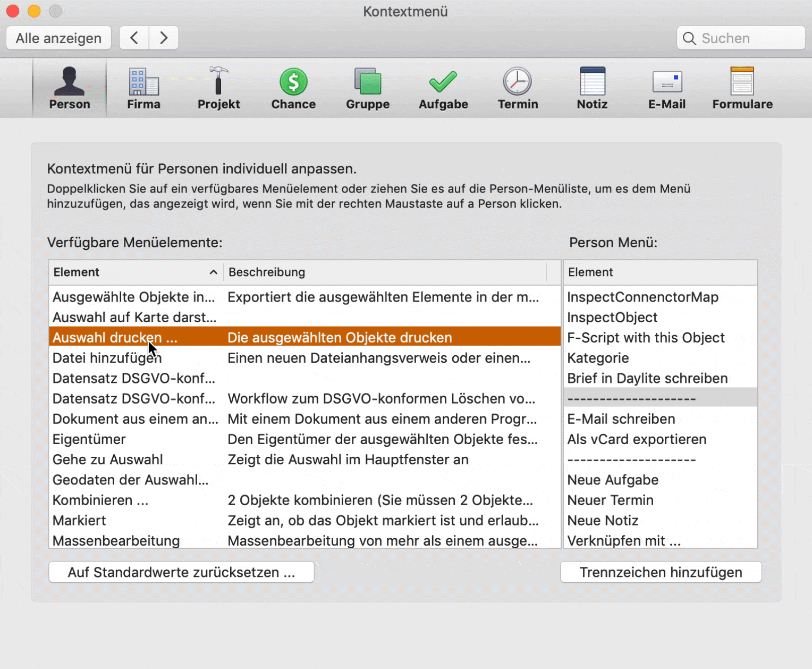
Task: Toggle sort arrow on Element column
Action: 214,272
